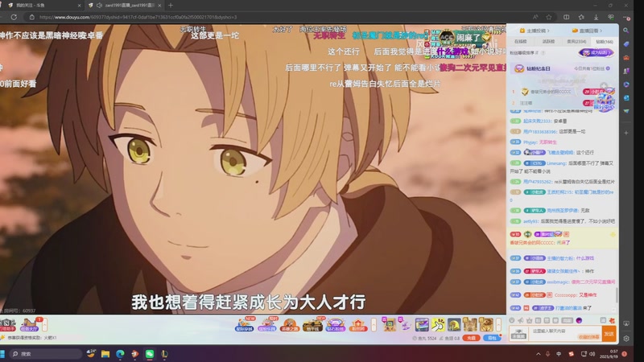Click the crown icon in chat toolbar
The height and width of the screenshot is (362, 644).
530,320
